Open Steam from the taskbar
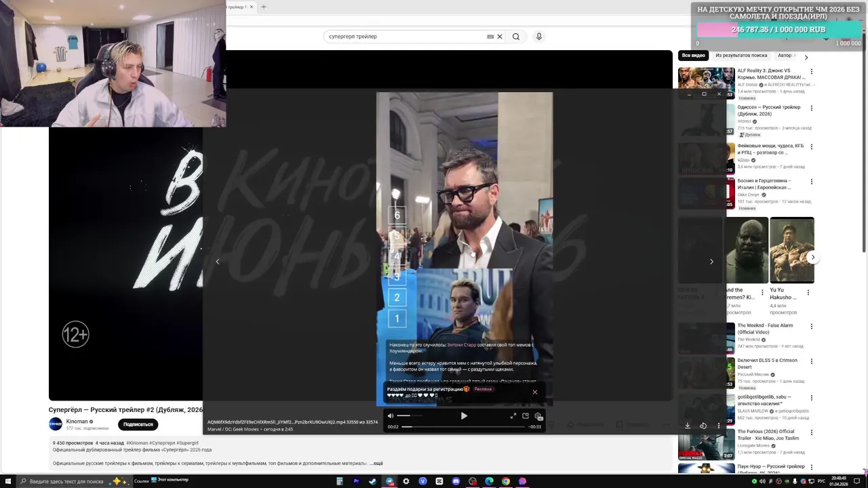The image size is (868, 488). [x=372, y=481]
